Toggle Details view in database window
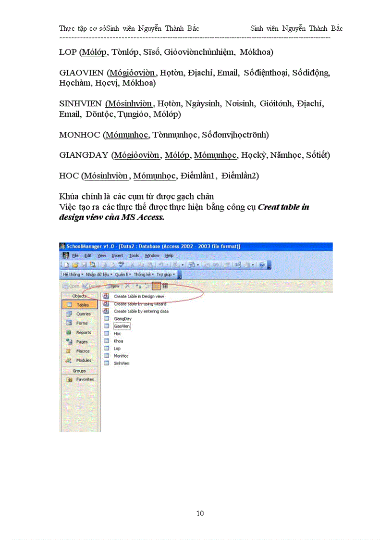The image size is (392, 540). tap(164, 286)
